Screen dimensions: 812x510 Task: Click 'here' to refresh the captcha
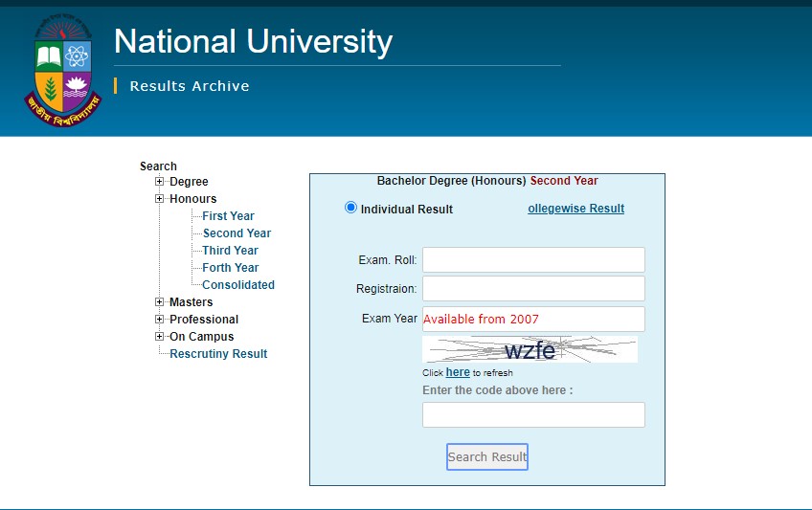point(458,372)
